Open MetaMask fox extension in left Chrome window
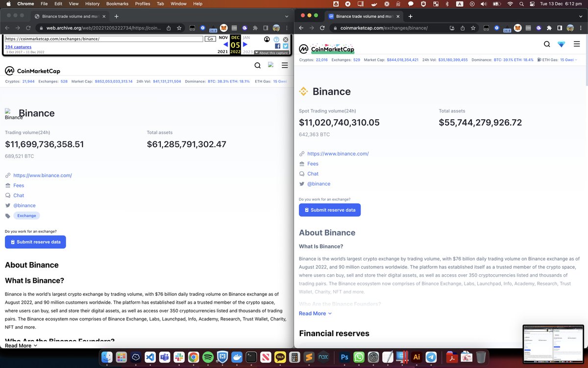Screen dimensions: 588x368 pyautogui.click(x=223, y=28)
